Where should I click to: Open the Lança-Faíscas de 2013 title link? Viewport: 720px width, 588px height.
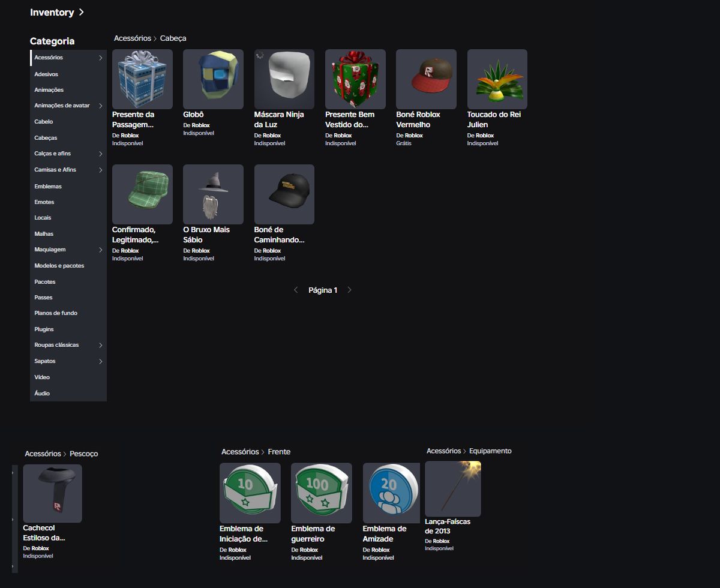[x=448, y=526]
